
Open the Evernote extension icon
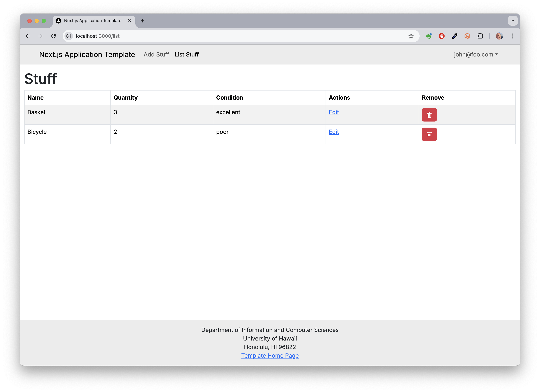click(429, 36)
